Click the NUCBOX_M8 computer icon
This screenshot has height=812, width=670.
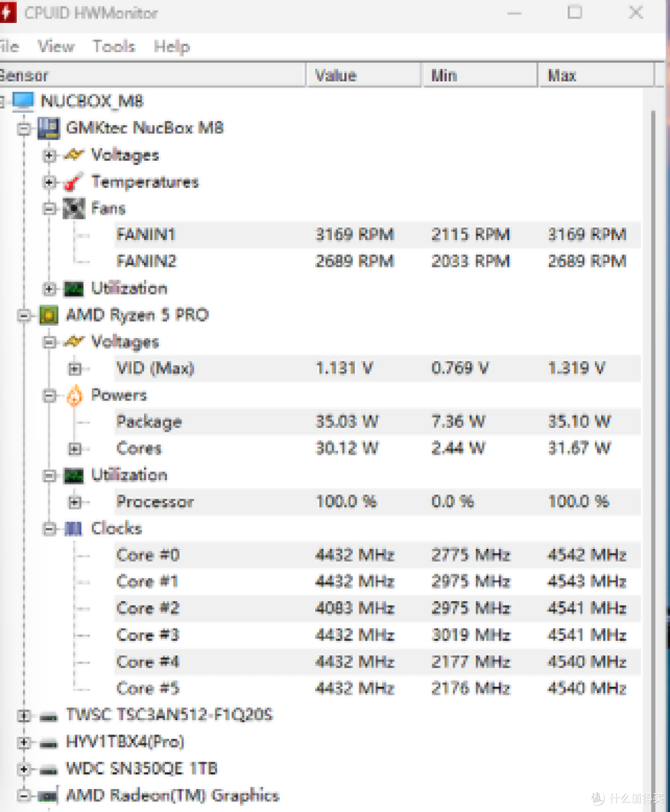24,100
